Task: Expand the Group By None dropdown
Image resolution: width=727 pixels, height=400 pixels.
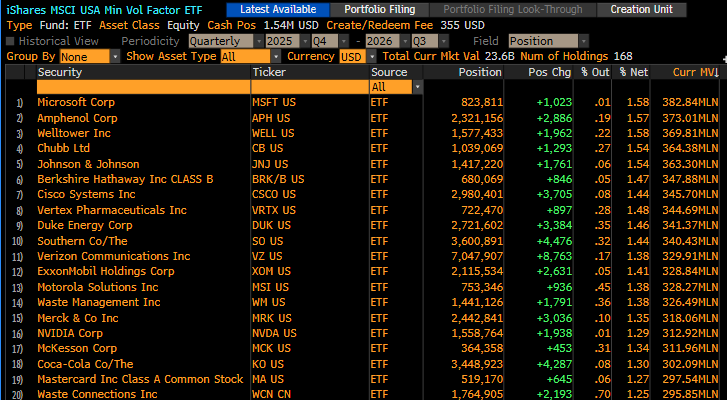Action: tap(89, 57)
